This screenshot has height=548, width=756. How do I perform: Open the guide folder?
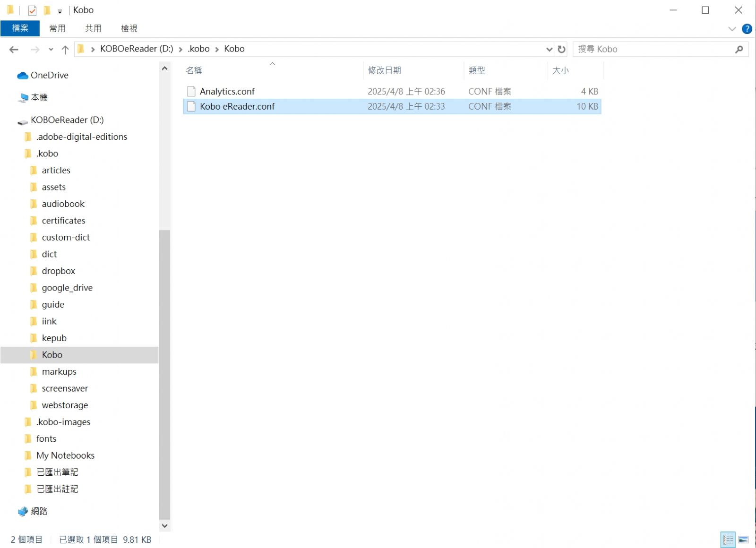pyautogui.click(x=53, y=304)
